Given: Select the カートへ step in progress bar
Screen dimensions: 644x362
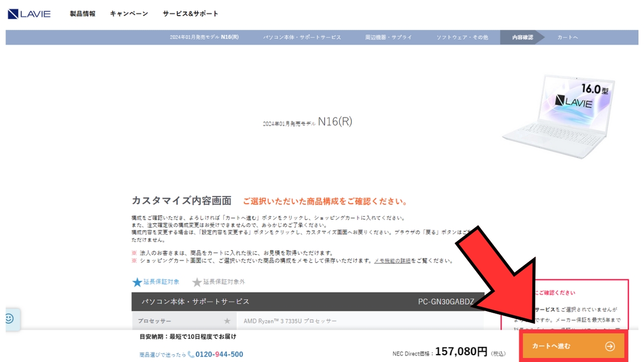Looking at the screenshot, I should tap(567, 38).
